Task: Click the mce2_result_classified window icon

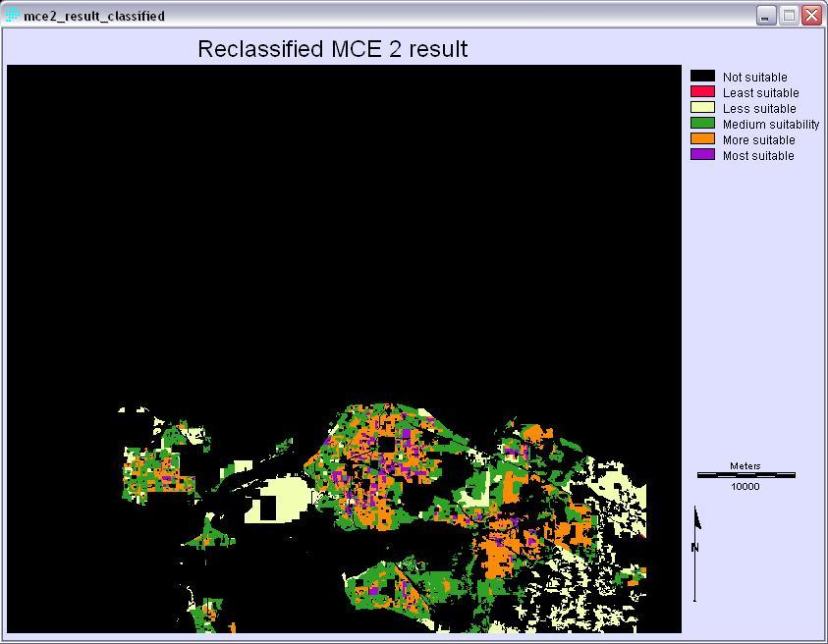Action: [x=13, y=16]
